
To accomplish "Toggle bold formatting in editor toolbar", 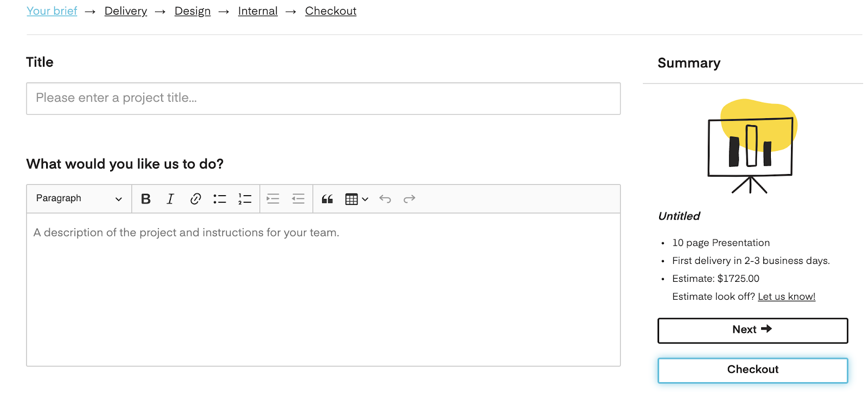I will point(145,199).
